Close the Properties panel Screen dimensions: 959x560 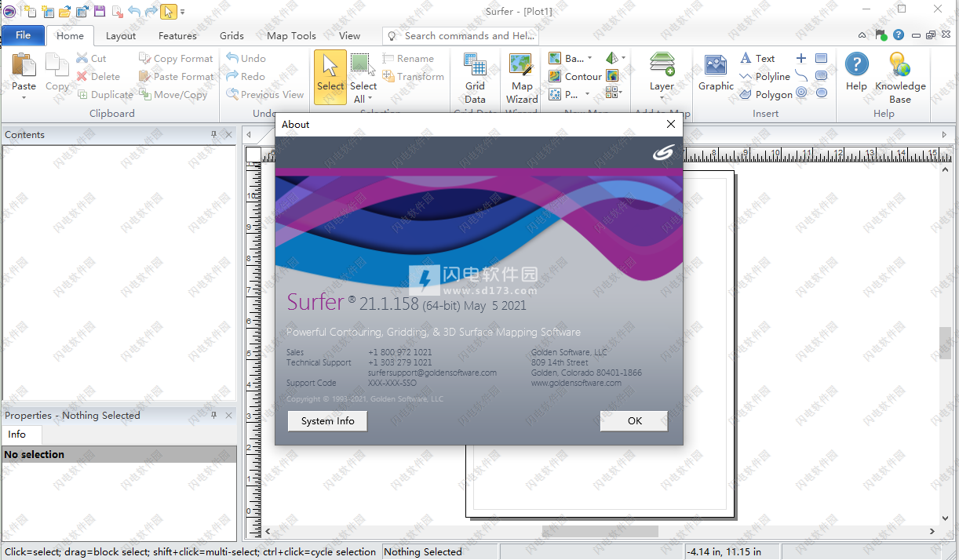pyautogui.click(x=229, y=415)
